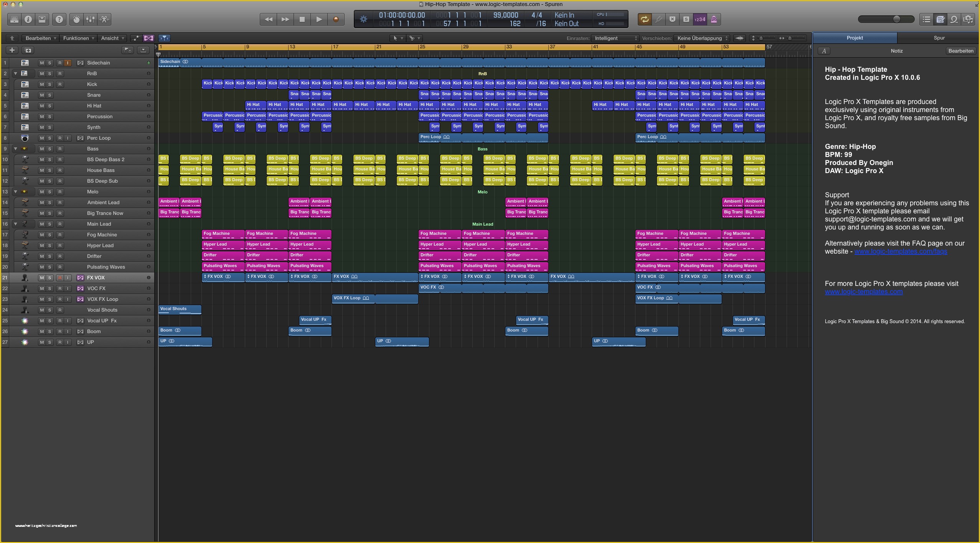Open the pointer left-click tool menu
This screenshot has width=980, height=543.
click(398, 38)
